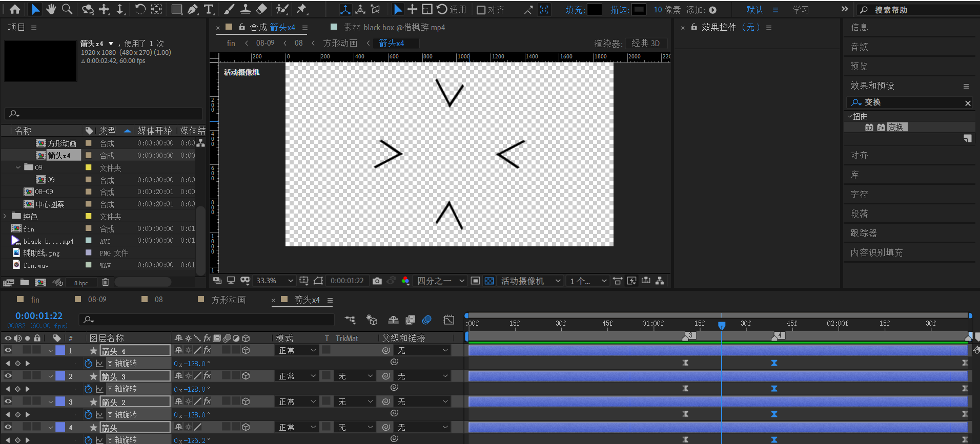Create new composition icon in project panel
Screen dimensions: 980x444
40,282
